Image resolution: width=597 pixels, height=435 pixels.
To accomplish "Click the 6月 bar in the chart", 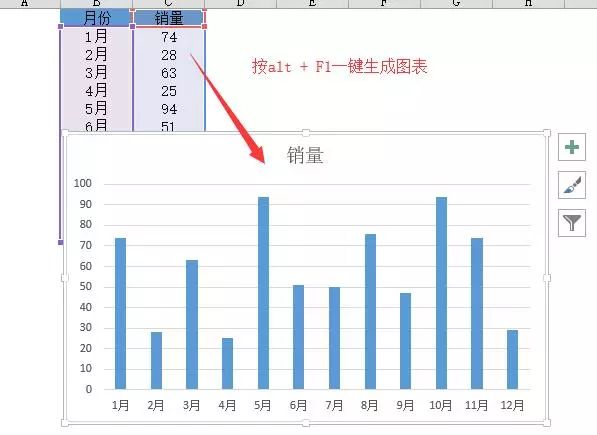I will coord(298,337).
